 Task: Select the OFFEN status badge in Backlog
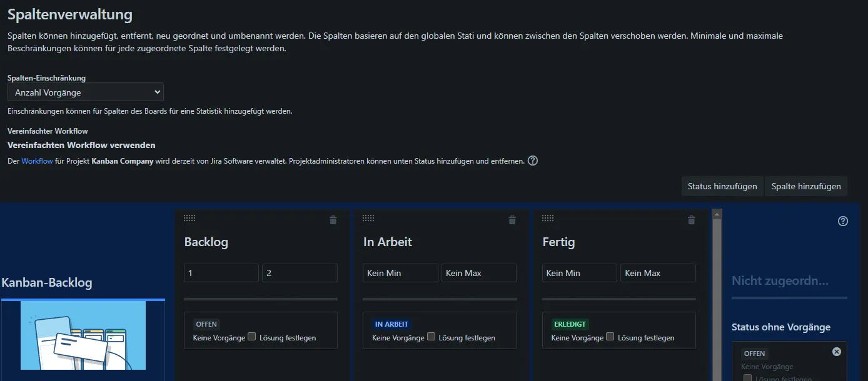[206, 324]
